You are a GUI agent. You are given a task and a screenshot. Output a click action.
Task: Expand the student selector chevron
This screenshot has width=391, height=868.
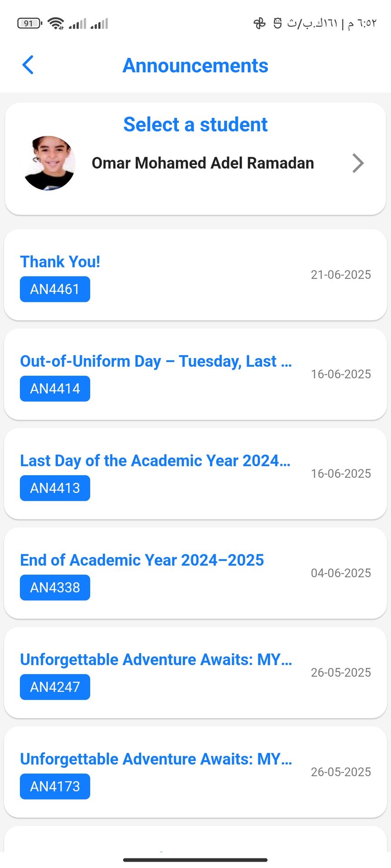tap(358, 163)
